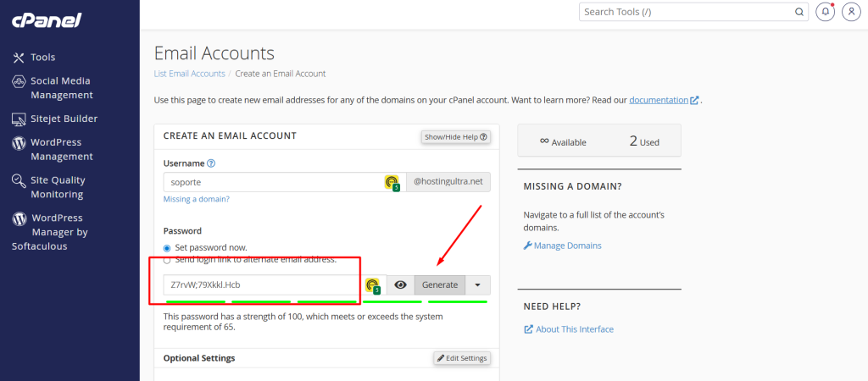Toggle password visibility eye button
Viewport: 868px width, 381px height.
coord(400,285)
